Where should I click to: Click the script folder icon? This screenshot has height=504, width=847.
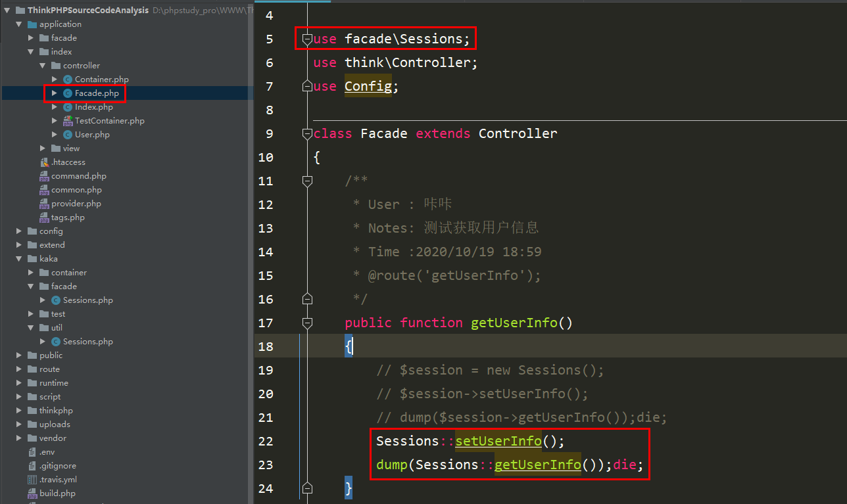coord(32,397)
